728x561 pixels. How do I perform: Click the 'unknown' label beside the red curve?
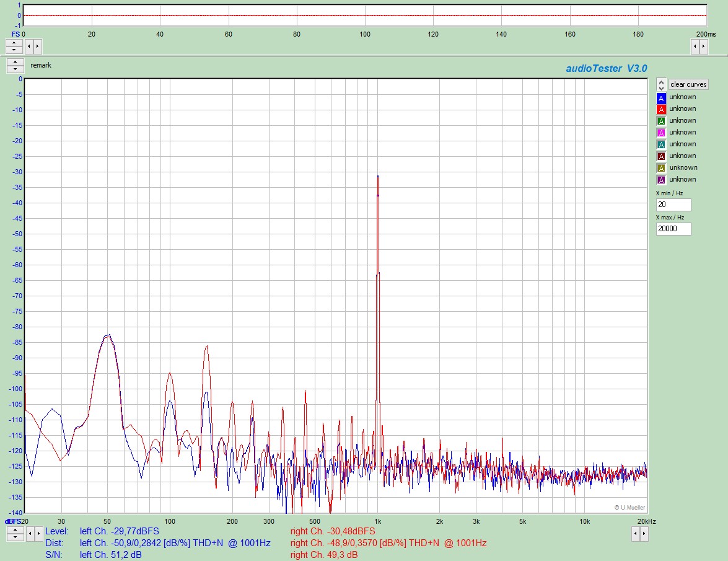[x=683, y=108]
